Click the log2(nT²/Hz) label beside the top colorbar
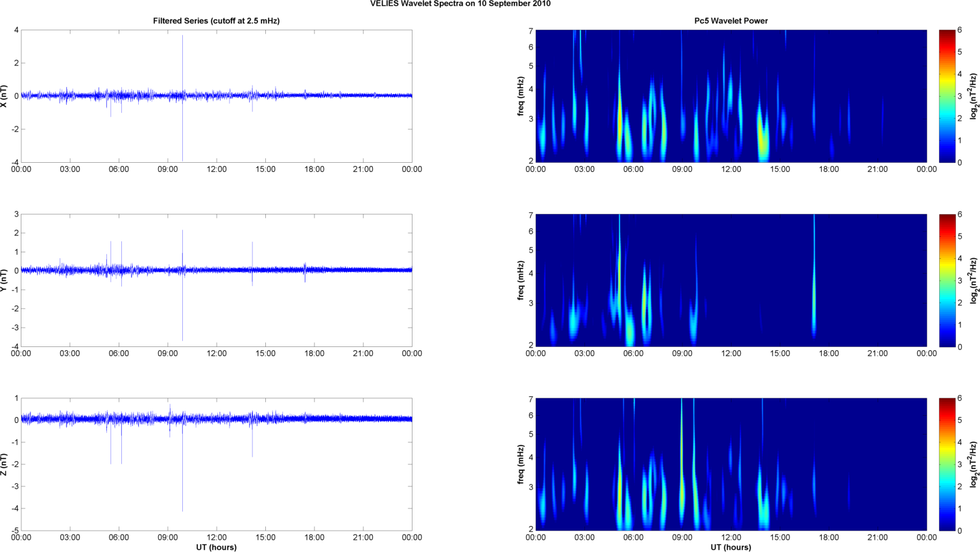The height and width of the screenshot is (552, 980). [x=973, y=96]
